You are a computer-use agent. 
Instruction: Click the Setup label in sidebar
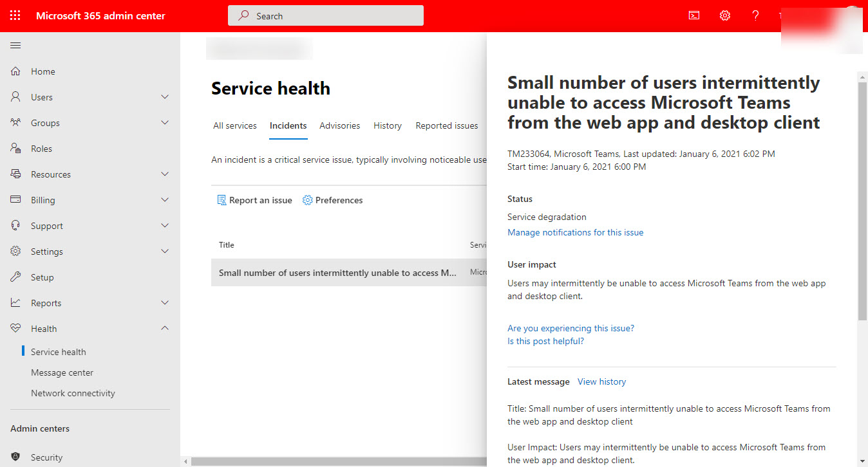42,277
